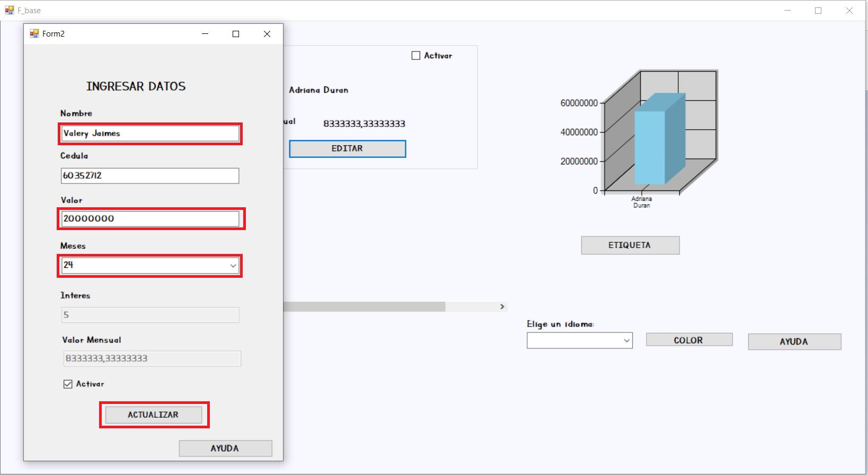The image size is (868, 475).
Task: Click the AYUDA button in F_base window
Action: click(x=794, y=342)
